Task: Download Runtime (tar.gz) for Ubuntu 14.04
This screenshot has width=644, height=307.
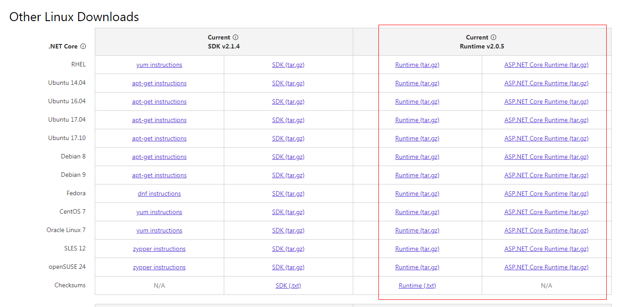Action: click(x=417, y=83)
